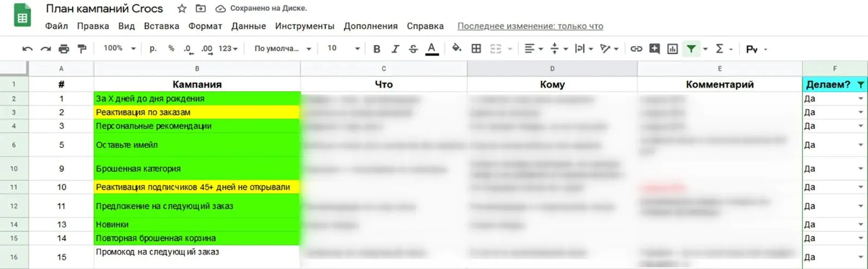Select column D header
Screen dimensions: 868x269
552,68
